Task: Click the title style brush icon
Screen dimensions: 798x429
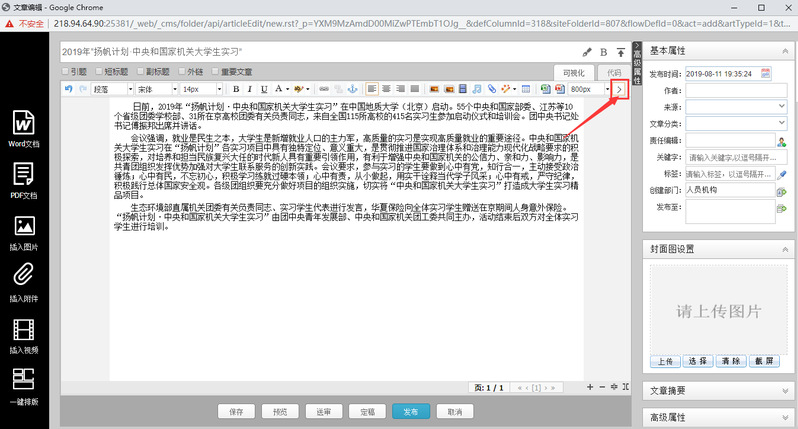Action: [x=587, y=52]
